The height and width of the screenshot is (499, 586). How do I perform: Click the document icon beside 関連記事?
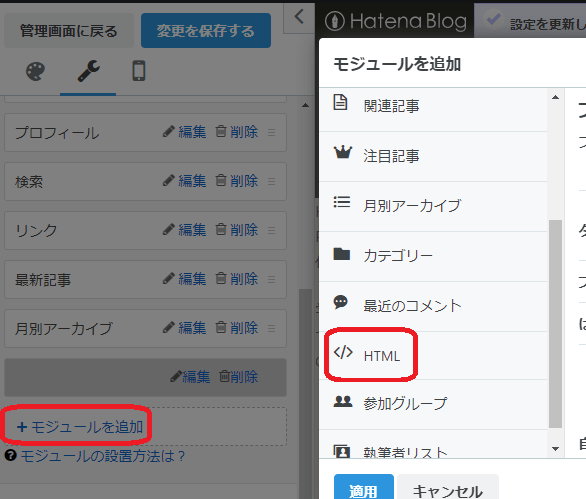tap(340, 102)
